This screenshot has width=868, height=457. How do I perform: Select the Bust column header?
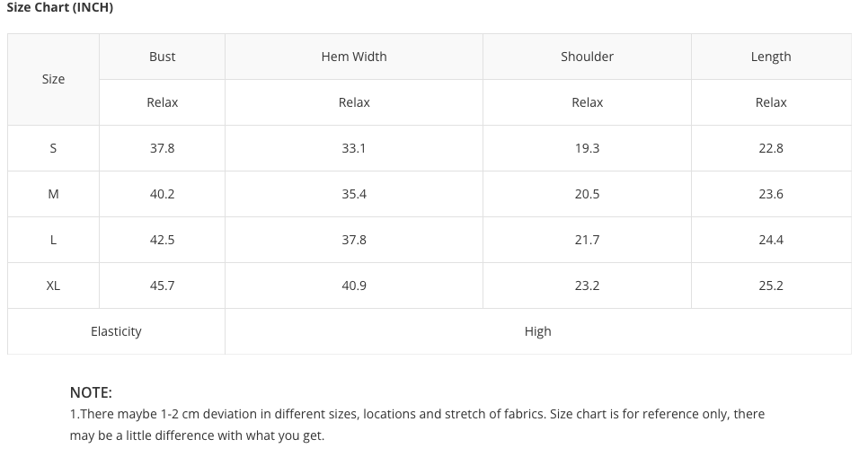162,57
